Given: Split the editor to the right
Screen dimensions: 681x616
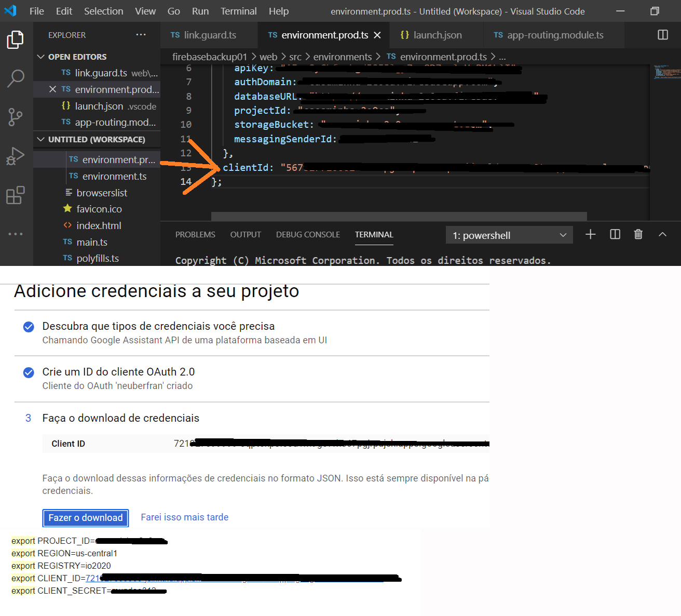Looking at the screenshot, I should pyautogui.click(x=663, y=35).
